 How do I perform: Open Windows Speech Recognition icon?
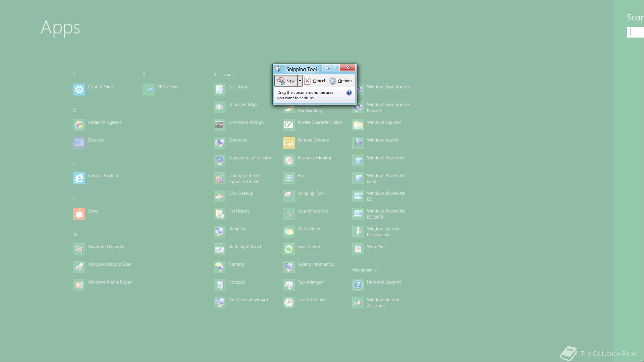tap(358, 232)
